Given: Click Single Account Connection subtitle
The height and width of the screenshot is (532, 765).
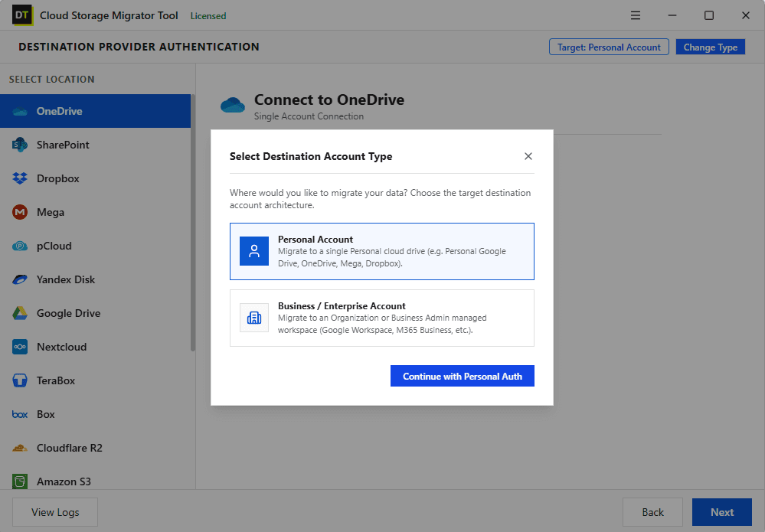Looking at the screenshot, I should (309, 116).
